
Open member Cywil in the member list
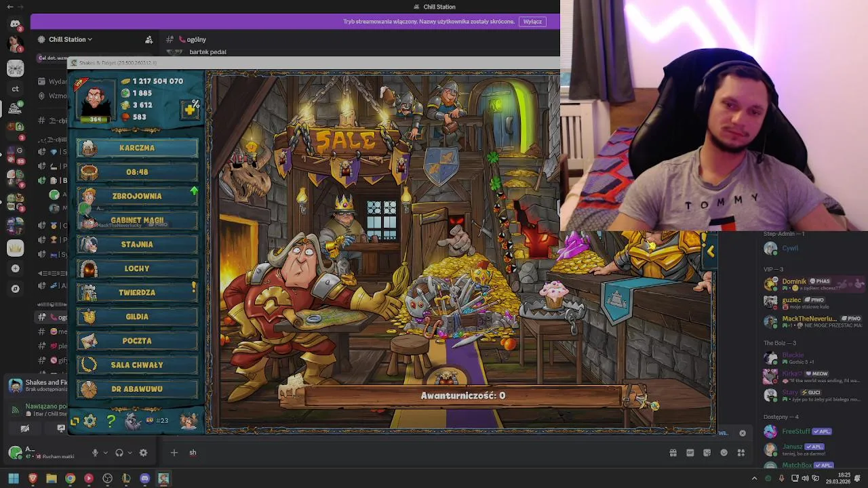coord(813,249)
